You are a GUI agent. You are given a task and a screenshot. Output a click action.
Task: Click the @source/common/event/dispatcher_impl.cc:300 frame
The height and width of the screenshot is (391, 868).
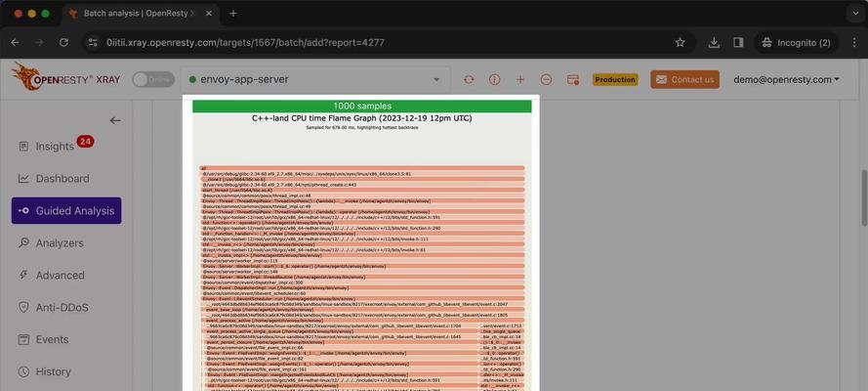[x=362, y=282]
